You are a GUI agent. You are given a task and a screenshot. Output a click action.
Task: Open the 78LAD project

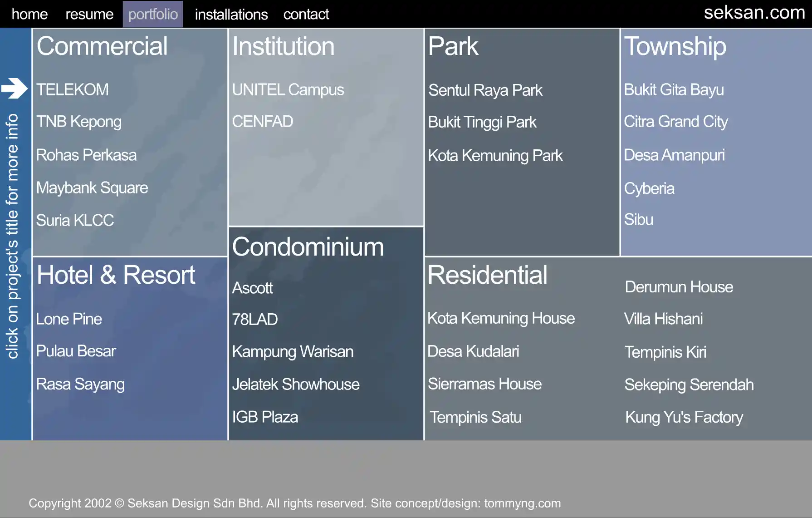[255, 319]
